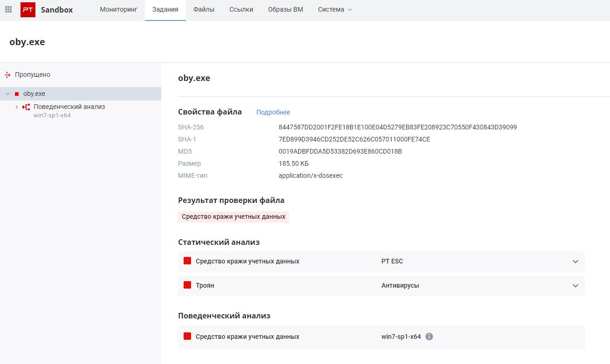610x364 pixels.
Task: Expand the Поведенческий анализ tree node
Action: tap(17, 107)
